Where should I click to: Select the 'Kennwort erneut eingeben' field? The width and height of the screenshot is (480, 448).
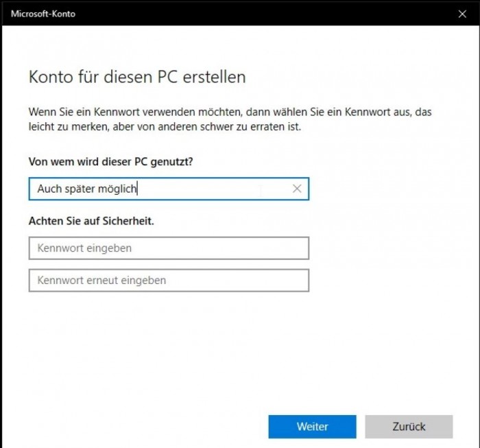coord(169,280)
